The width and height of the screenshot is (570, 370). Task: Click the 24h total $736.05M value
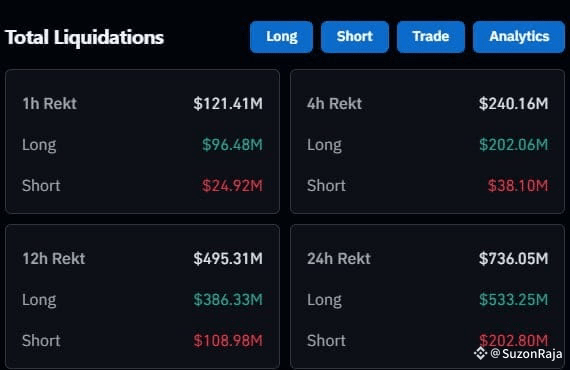point(513,259)
